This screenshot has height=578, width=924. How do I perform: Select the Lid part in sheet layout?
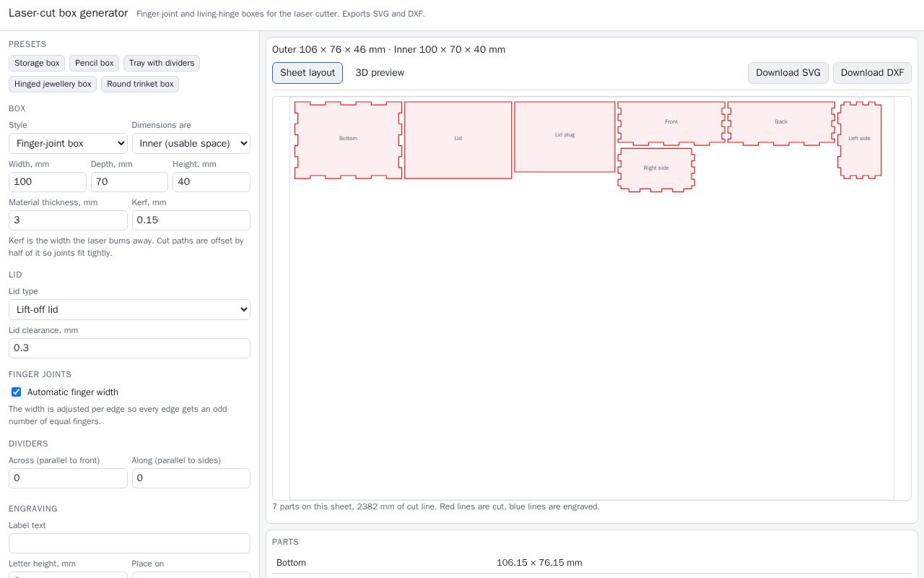458,140
